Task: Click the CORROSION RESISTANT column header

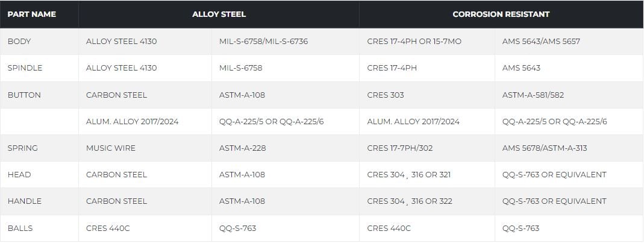Action: coord(501,14)
